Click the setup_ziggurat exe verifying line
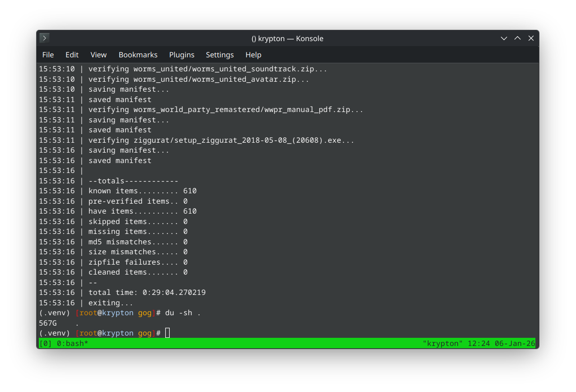This screenshot has height=392, width=576. [221, 140]
